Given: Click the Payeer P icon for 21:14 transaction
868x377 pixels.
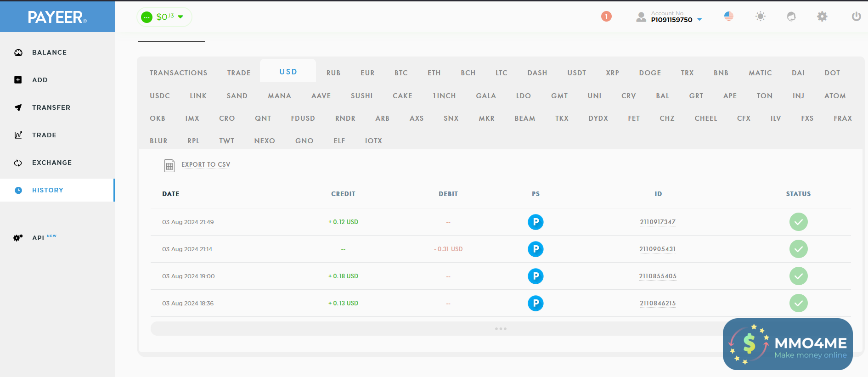Looking at the screenshot, I should pyautogui.click(x=535, y=249).
